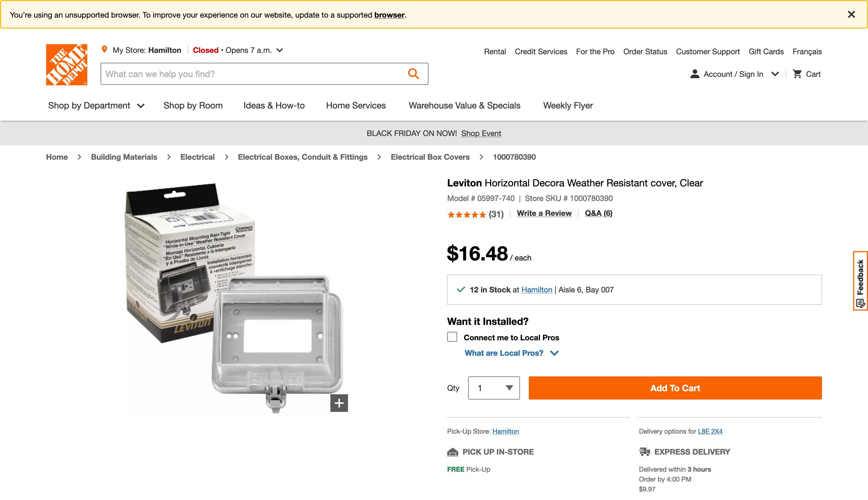Open the Write a Review link
Viewport: 868px width, 500px height.
click(x=544, y=213)
